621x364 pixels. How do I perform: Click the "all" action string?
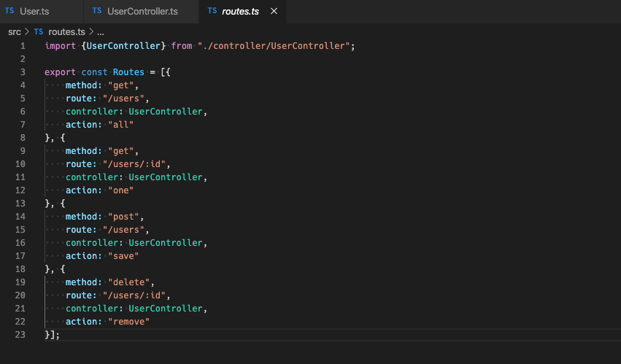121,124
